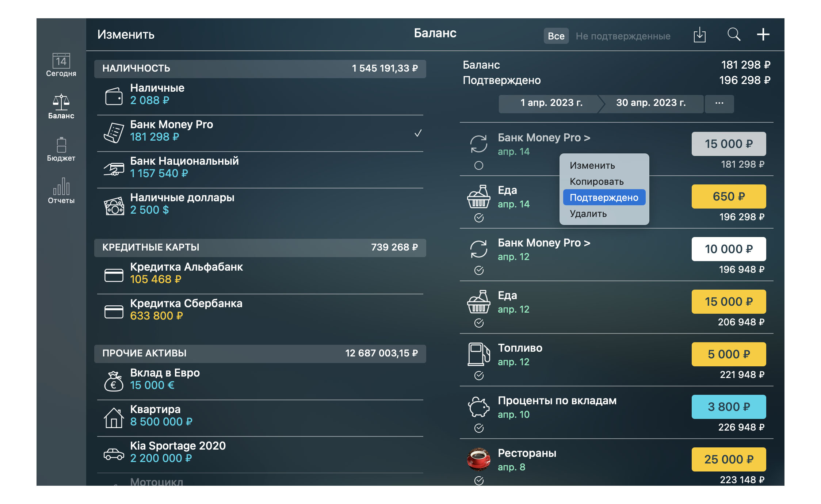Click the Топливо transaction title
Screen dimensions: 821x504
520,348
